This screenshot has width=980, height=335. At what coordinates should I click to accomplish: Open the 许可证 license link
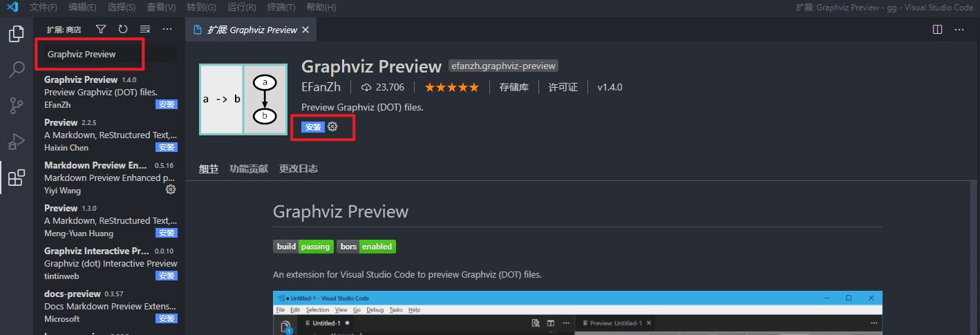pos(563,87)
